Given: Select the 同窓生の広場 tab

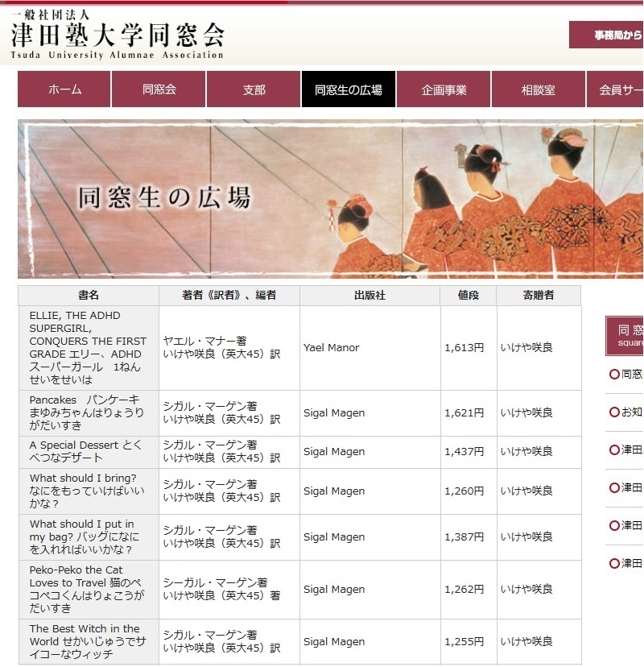Looking at the screenshot, I should [x=349, y=89].
